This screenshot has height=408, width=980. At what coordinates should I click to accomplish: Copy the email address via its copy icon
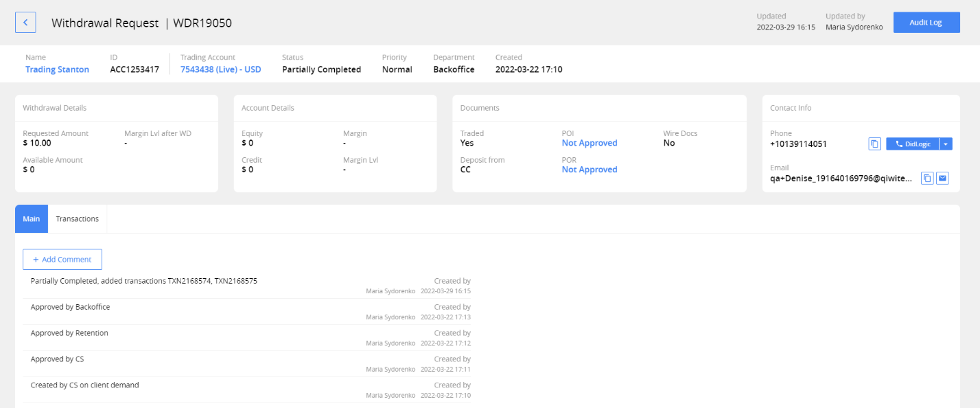click(927, 178)
